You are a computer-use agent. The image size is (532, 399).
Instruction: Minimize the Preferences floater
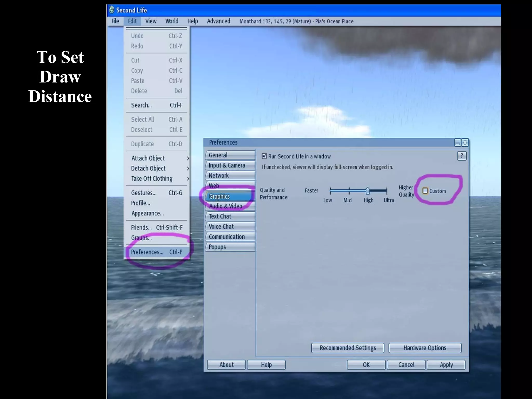pos(457,143)
